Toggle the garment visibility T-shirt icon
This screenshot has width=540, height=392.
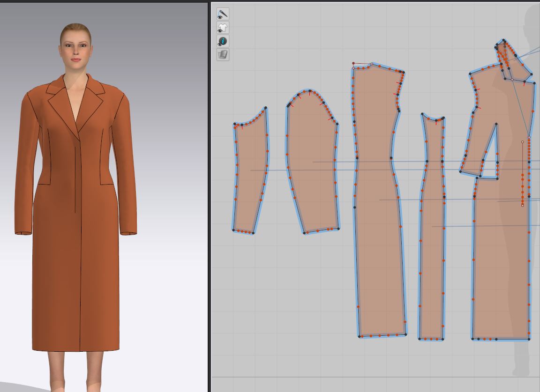tap(223, 28)
